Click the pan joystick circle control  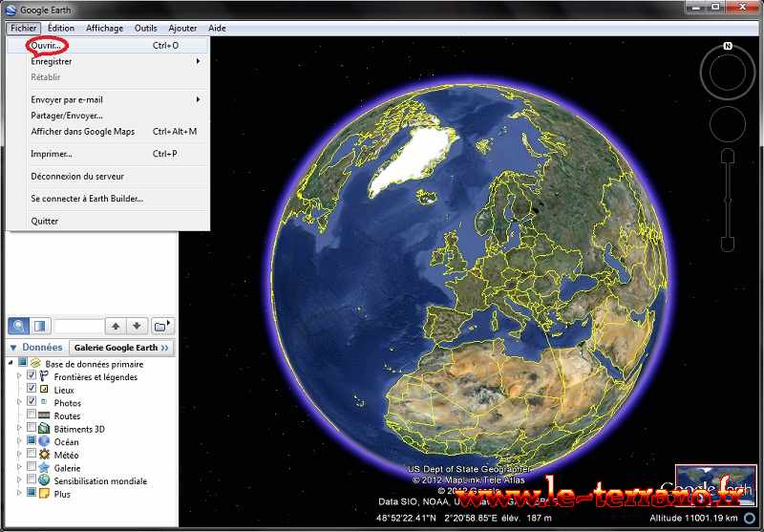pos(728,124)
